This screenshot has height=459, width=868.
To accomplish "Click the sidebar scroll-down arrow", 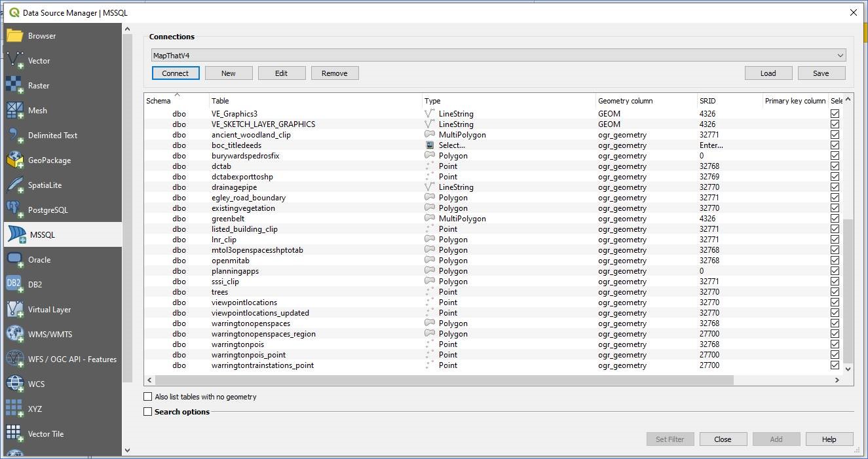I will 127,450.
